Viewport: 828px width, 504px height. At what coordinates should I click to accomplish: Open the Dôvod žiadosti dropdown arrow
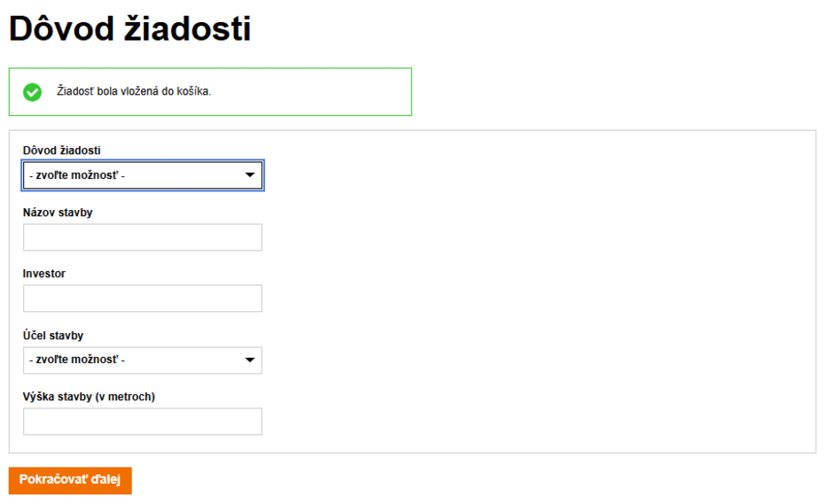tap(250, 174)
